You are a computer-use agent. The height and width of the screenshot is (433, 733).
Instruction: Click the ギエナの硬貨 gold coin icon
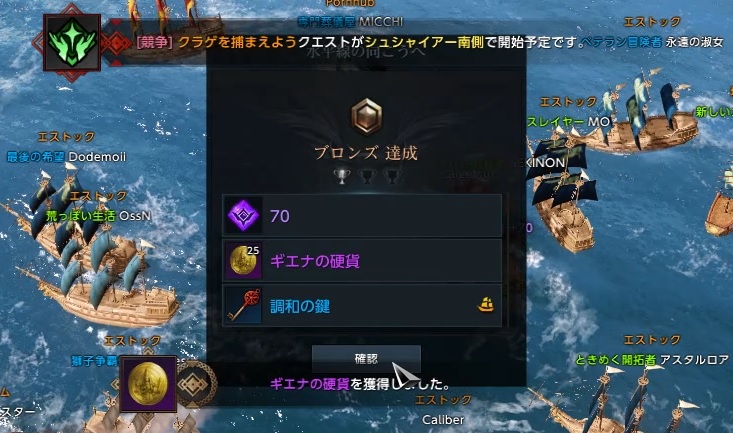coord(243,260)
